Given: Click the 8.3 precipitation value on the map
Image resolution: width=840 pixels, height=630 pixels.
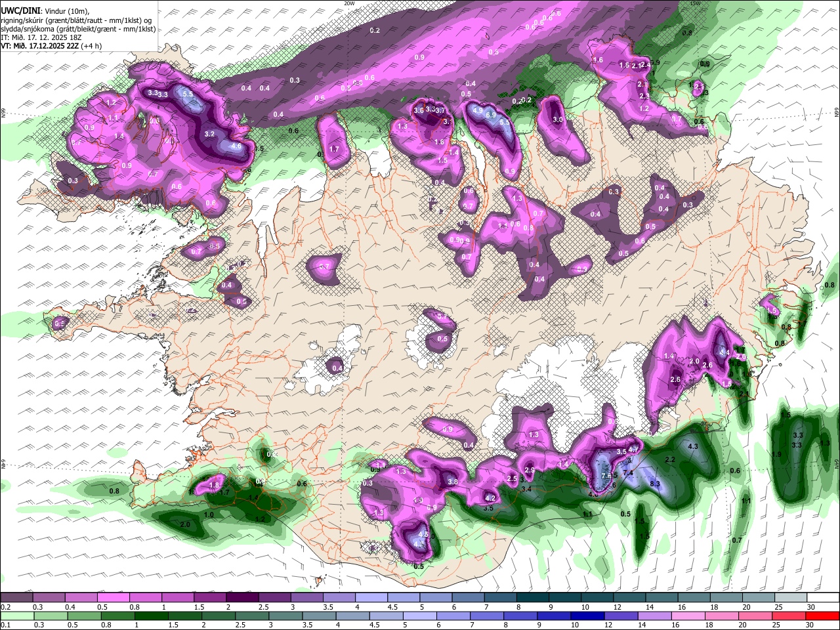Looking at the screenshot, I should pos(655,484).
